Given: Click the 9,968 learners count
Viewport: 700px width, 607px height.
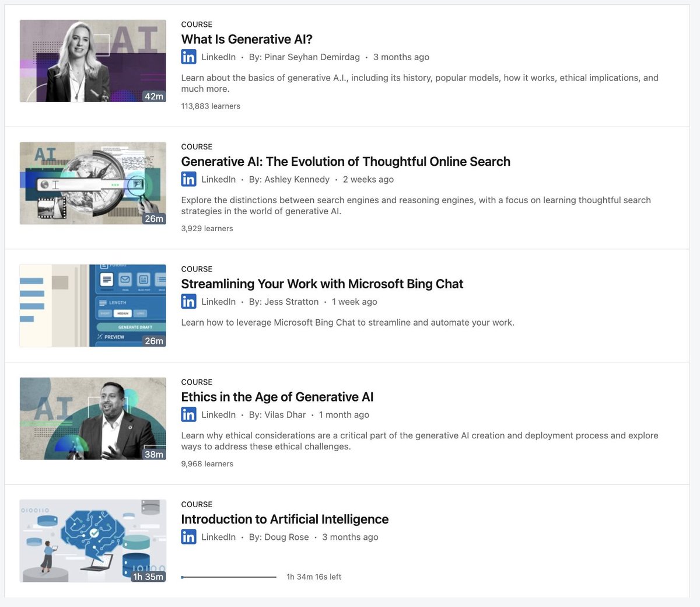Looking at the screenshot, I should tap(207, 464).
